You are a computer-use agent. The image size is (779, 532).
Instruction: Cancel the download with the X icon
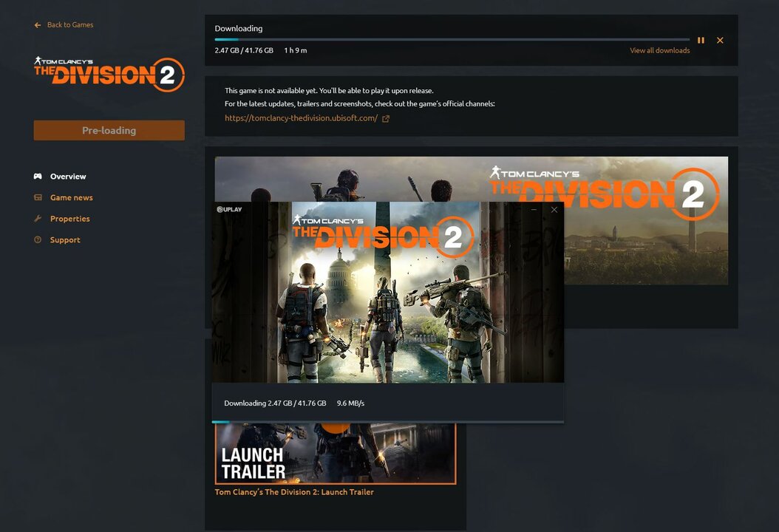[720, 40]
